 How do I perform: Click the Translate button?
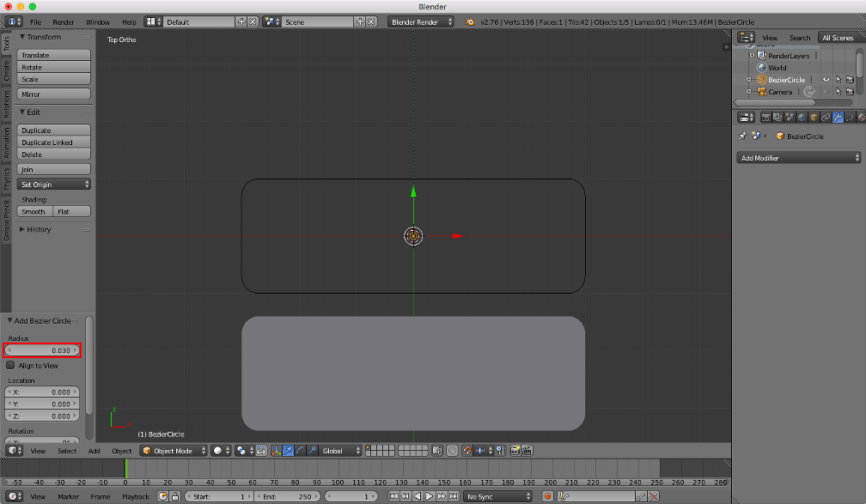coord(53,55)
